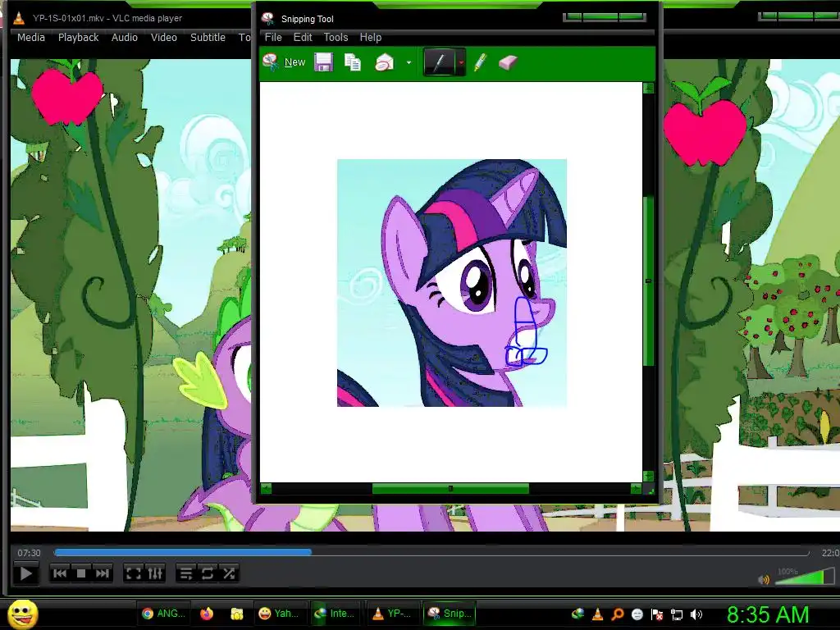Click network connection tray icon
The width and height of the screenshot is (840, 630).
(x=677, y=614)
